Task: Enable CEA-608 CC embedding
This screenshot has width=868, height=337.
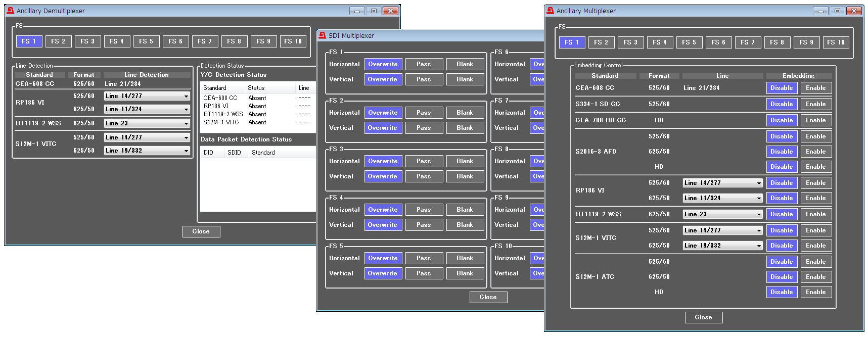Action: point(815,88)
